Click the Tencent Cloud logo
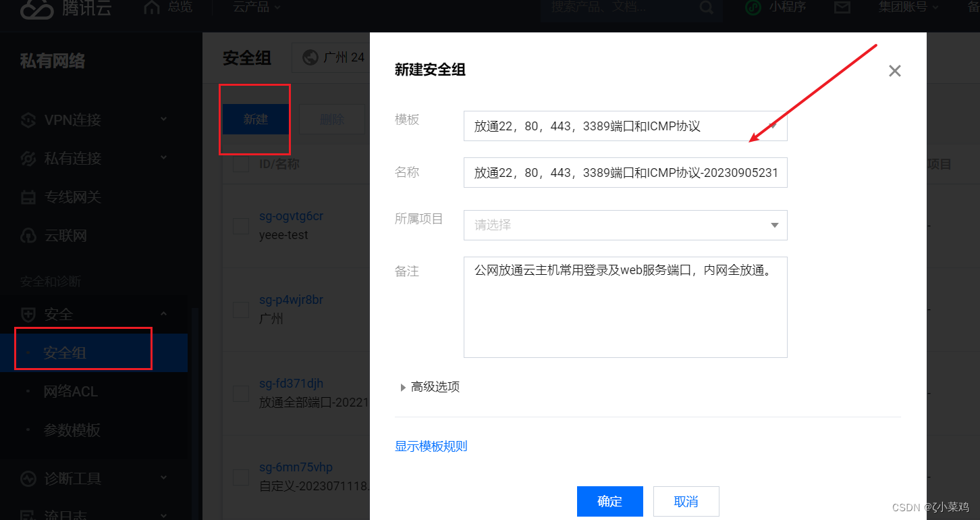This screenshot has width=980, height=520. click(x=65, y=8)
